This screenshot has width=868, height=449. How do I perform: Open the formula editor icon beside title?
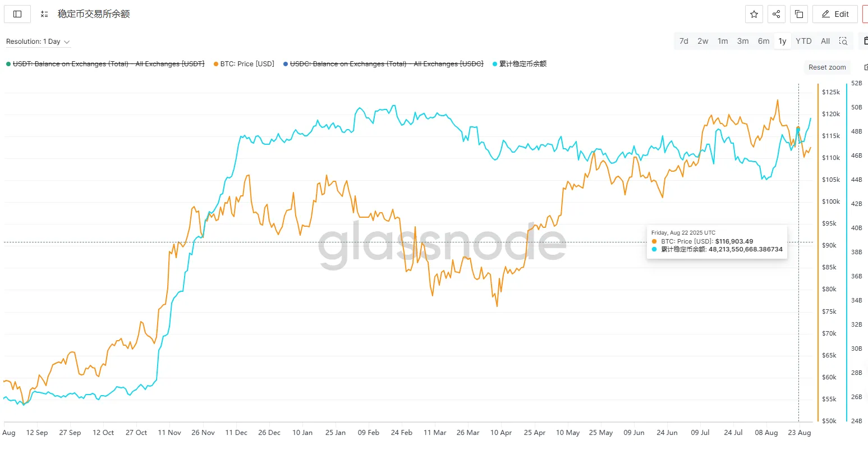coord(44,14)
